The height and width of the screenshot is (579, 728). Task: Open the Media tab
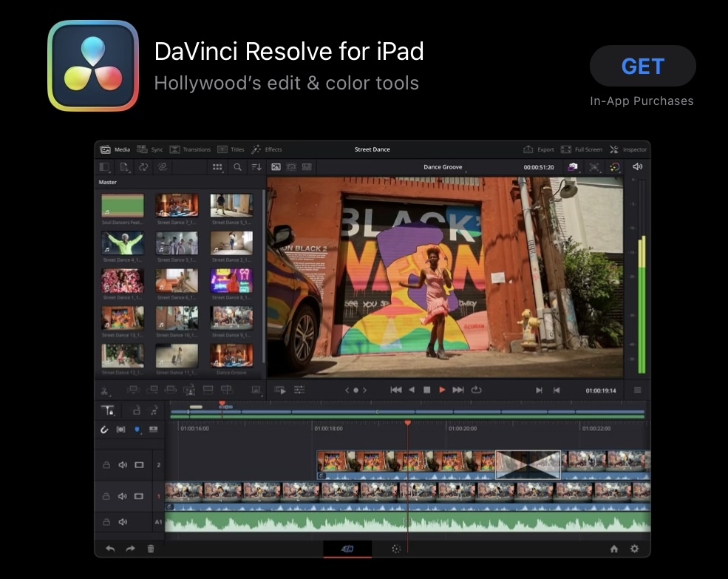point(115,149)
